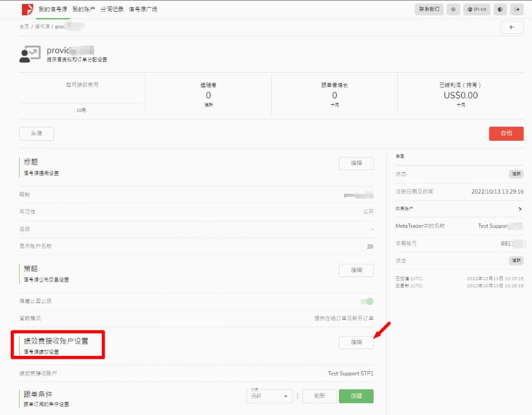Viewport: 532px width, 415px height.
Task: Click the green 创建 button
Action: click(356, 396)
